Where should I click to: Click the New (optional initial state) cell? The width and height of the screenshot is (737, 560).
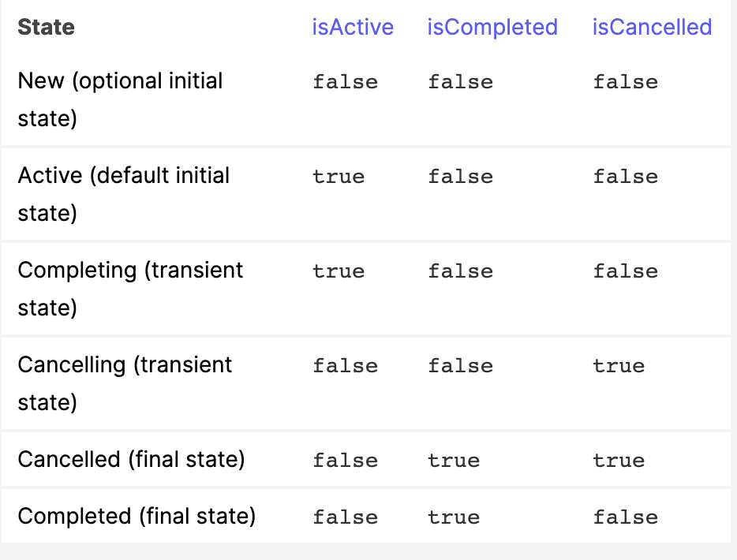pos(120,99)
